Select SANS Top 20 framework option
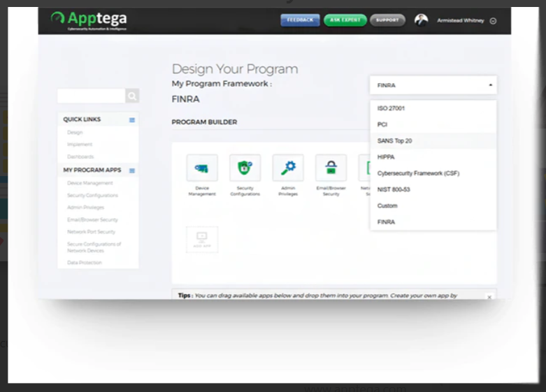 pos(433,140)
